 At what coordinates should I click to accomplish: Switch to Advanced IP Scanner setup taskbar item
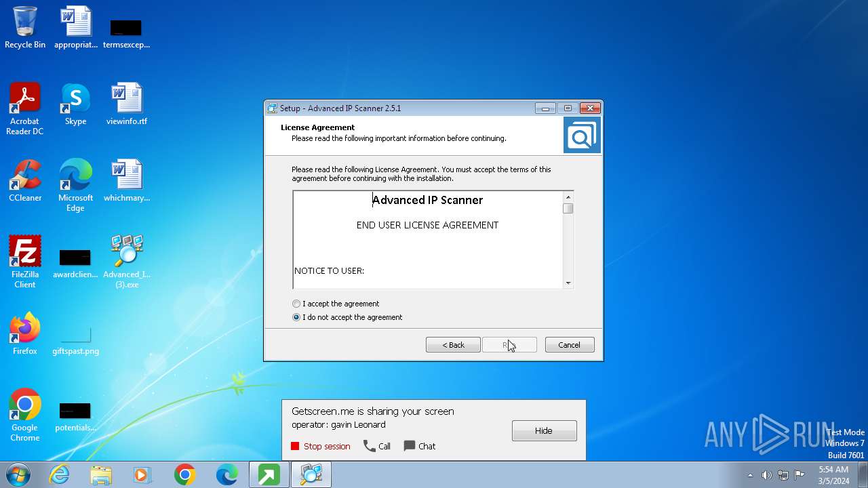pyautogui.click(x=311, y=475)
